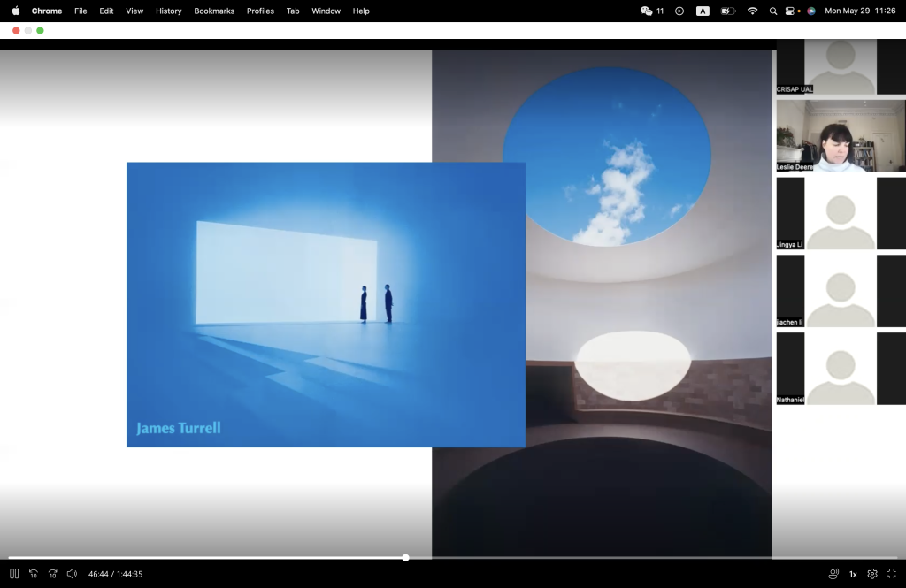Viewport: 906px width, 588px height.
Task: Skip forward 10 seconds
Action: coord(52,574)
